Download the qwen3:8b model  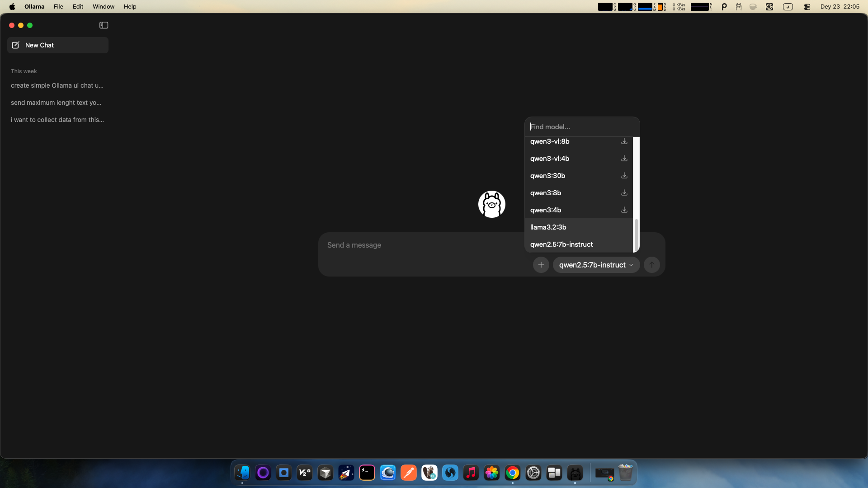[624, 193]
